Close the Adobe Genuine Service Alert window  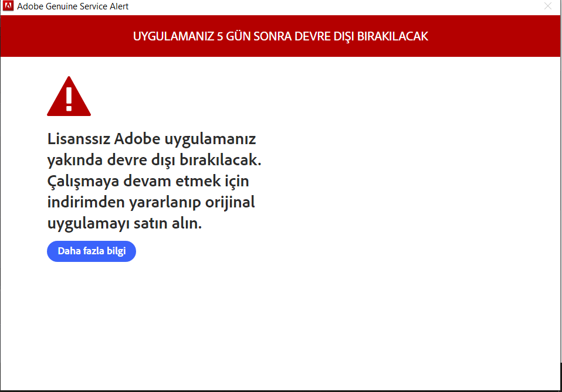tap(548, 6)
